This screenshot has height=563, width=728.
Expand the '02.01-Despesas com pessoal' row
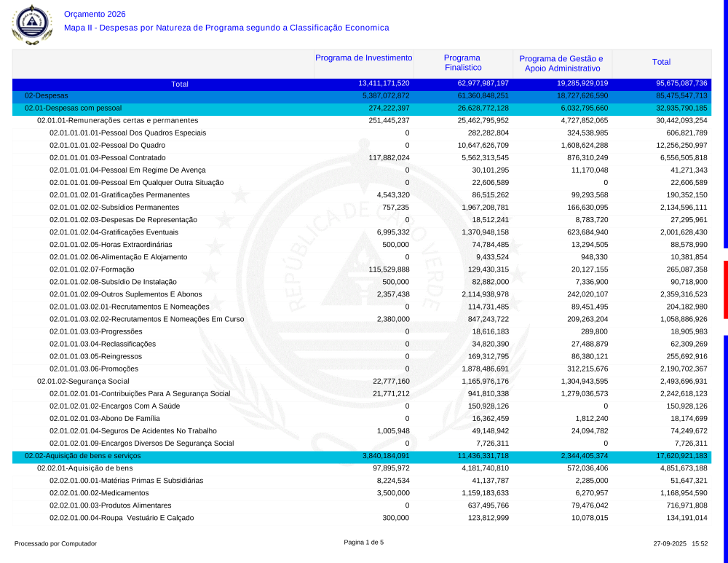73,108
